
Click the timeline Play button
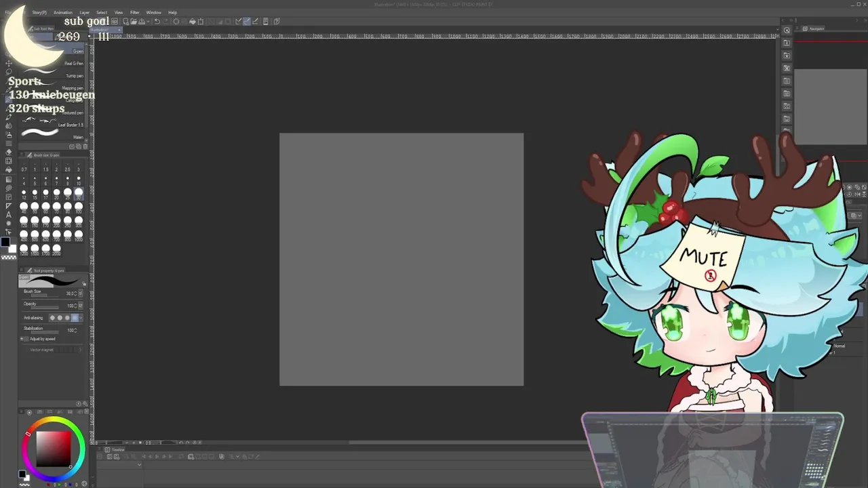point(157,457)
